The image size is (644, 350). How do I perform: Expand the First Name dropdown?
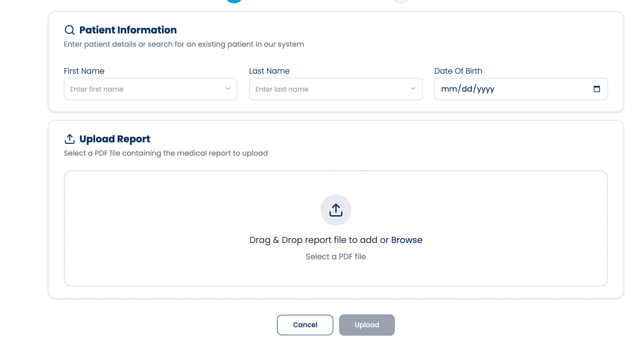[228, 89]
